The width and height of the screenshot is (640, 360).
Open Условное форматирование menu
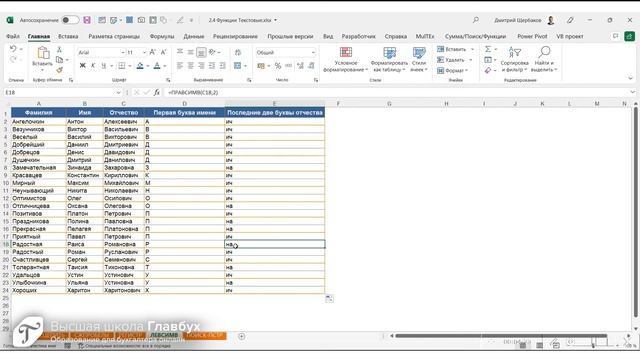click(346, 59)
